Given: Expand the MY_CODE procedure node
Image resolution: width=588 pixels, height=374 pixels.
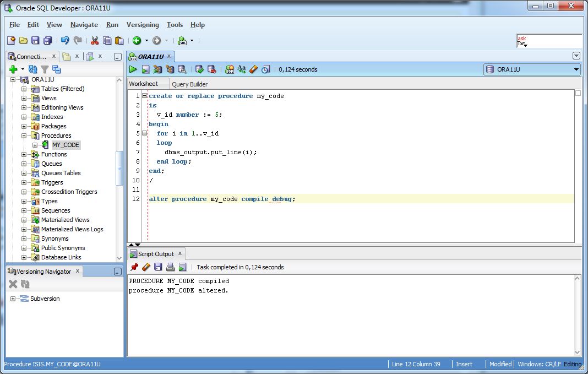Looking at the screenshot, I should (35, 145).
